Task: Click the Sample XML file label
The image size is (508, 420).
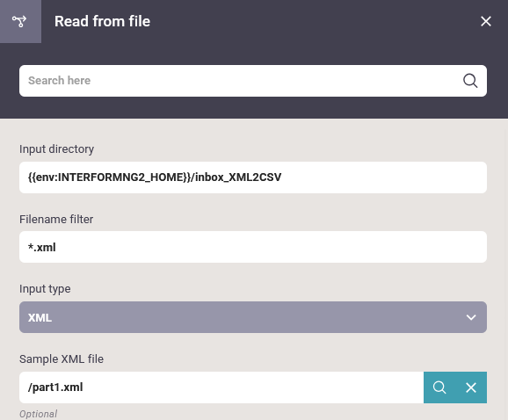Action: pyautogui.click(x=62, y=358)
